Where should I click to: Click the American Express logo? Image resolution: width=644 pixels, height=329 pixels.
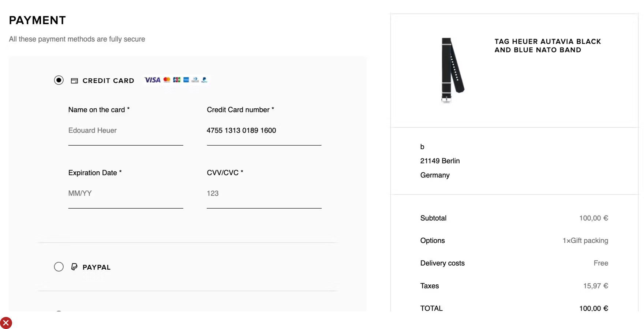click(186, 80)
